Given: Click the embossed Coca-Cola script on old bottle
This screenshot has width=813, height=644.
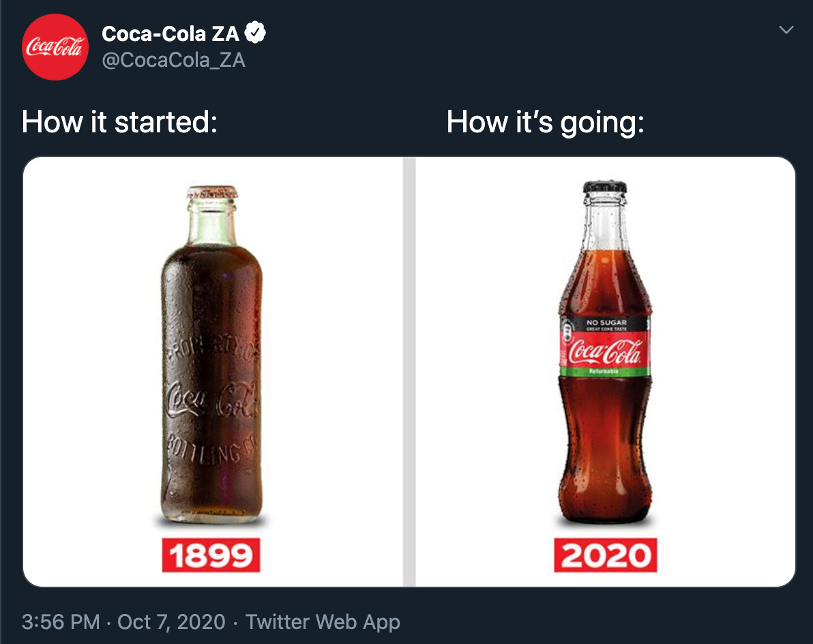Looking at the screenshot, I should pos(211,398).
